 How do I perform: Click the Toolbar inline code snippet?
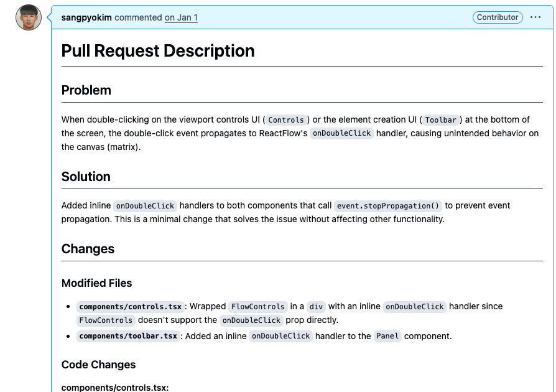pyautogui.click(x=441, y=120)
